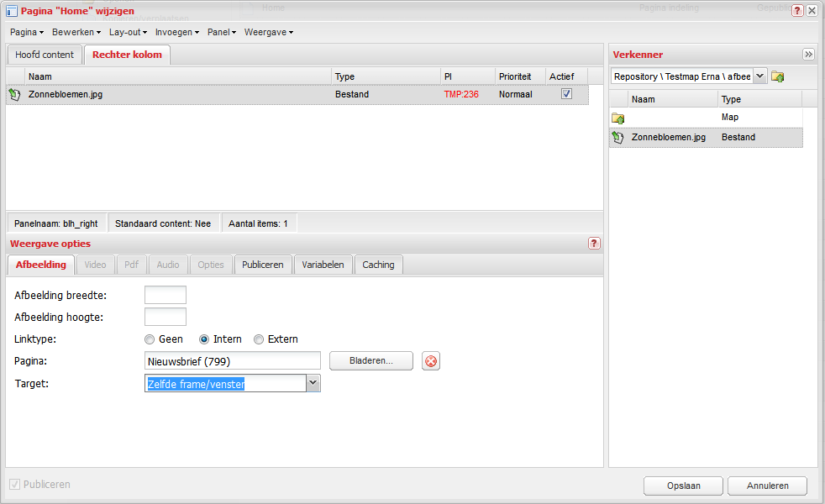Image resolution: width=825 pixels, height=504 pixels.
Task: Sort by Naam column in Rechter kolom list
Action: tap(178, 76)
